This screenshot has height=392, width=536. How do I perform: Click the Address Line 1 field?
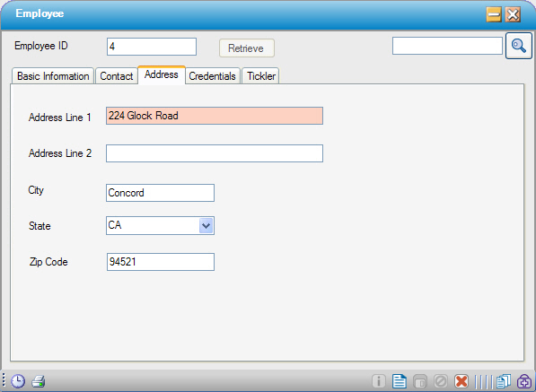(x=215, y=116)
